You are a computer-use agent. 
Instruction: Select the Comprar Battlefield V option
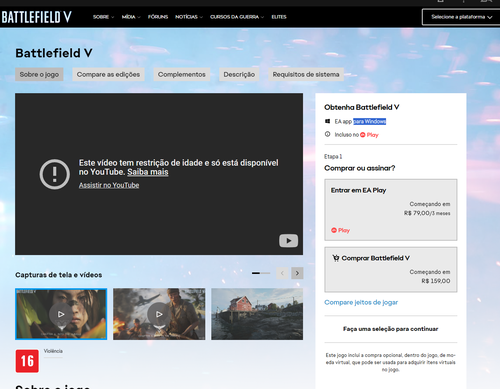[x=391, y=269]
